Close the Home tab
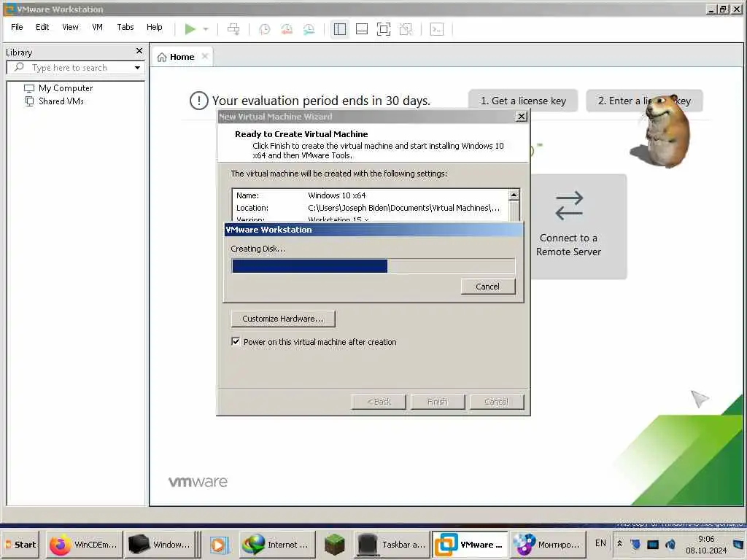This screenshot has width=747, height=560. pyautogui.click(x=205, y=56)
